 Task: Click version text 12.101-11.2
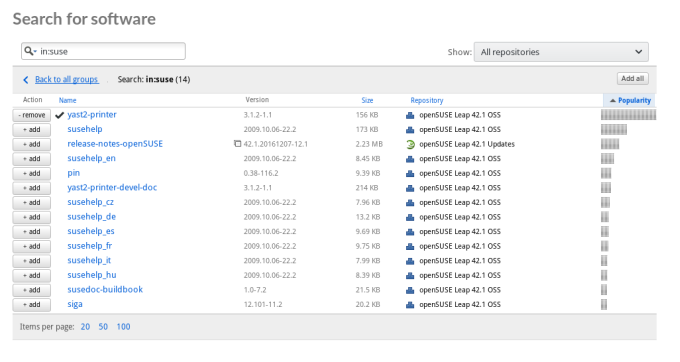click(x=263, y=305)
